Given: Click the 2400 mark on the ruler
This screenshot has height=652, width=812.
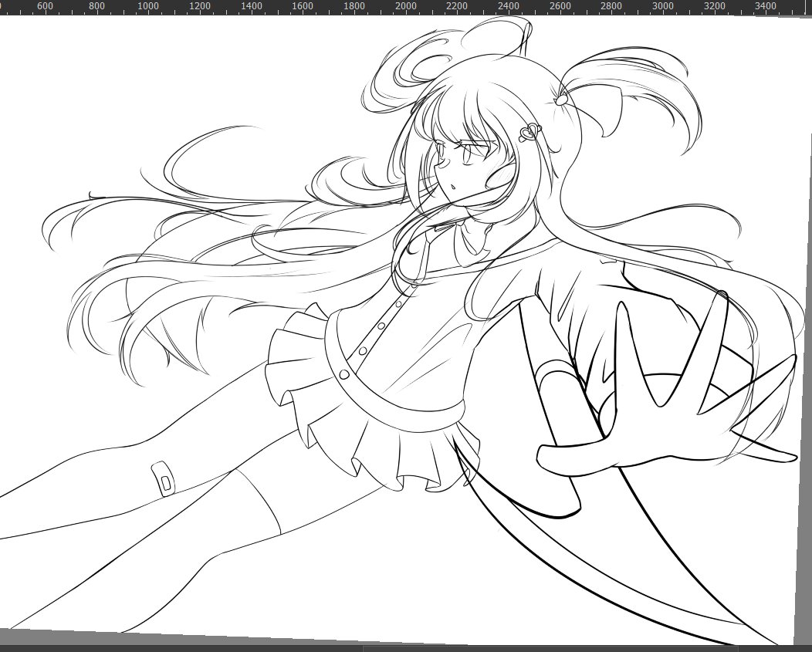Looking at the screenshot, I should 509,6.
